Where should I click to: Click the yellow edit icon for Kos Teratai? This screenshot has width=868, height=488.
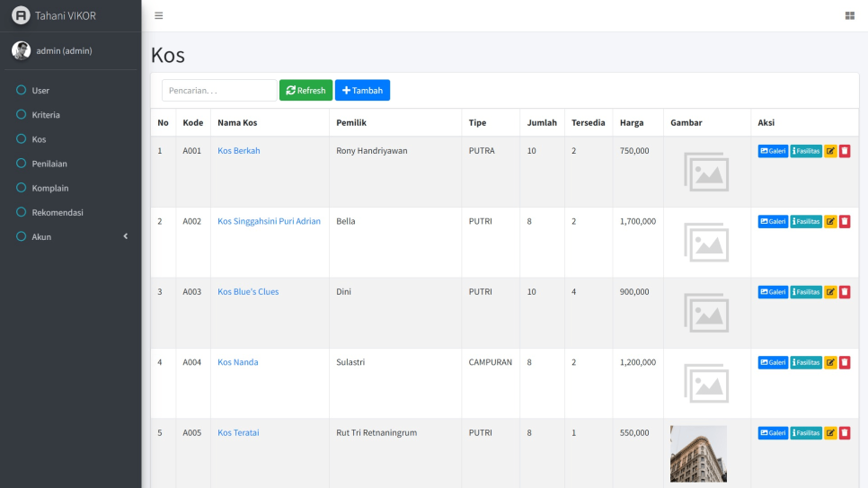[830, 433]
